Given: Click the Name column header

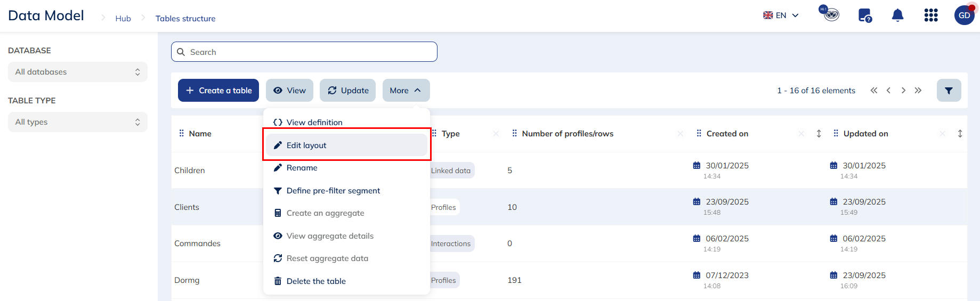Looking at the screenshot, I should 200,134.
